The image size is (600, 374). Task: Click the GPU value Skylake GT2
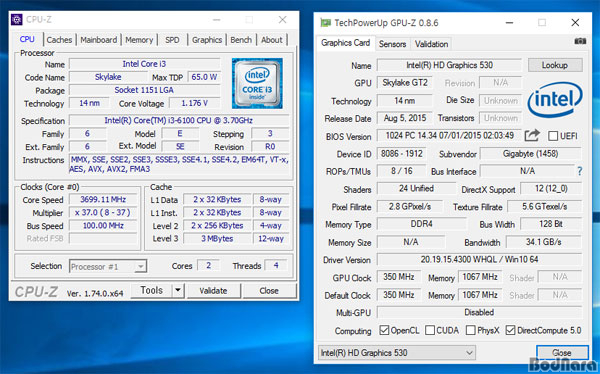405,83
